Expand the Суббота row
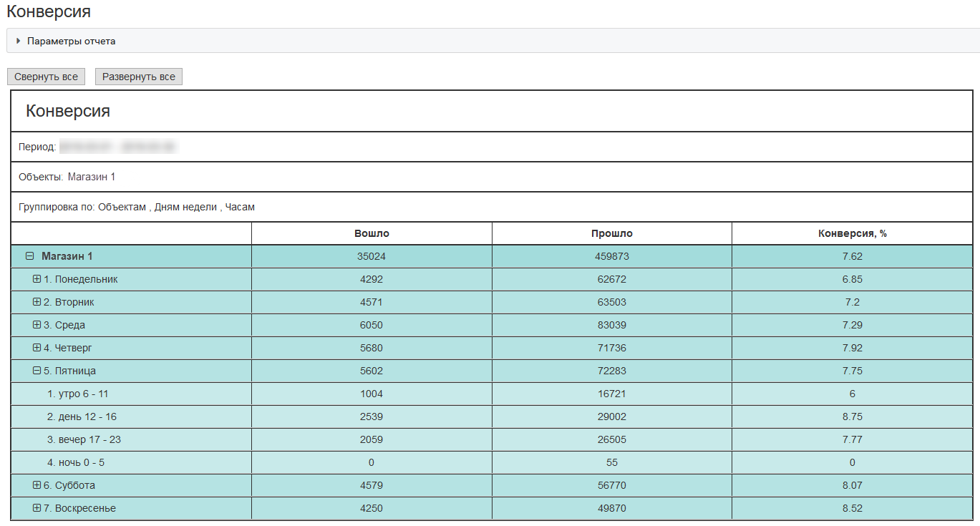This screenshot has height=526, width=980. point(37,485)
